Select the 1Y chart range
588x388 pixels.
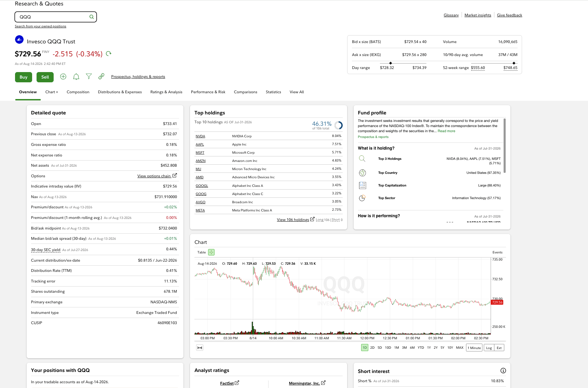pos(429,348)
